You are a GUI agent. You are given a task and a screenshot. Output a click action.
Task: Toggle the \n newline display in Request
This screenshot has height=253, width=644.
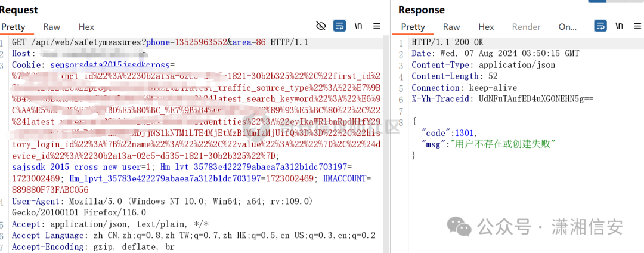pos(358,26)
